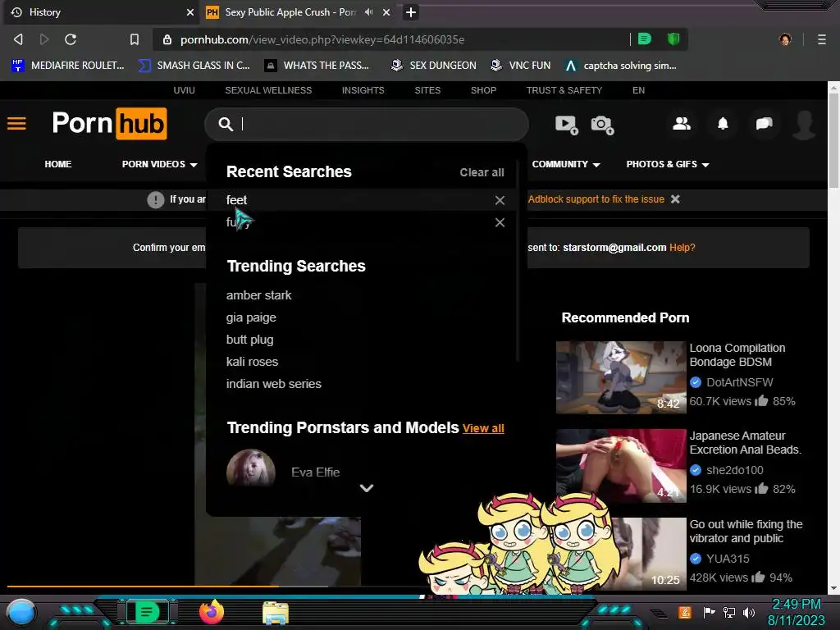Click the View all models link
The image size is (840, 630).
[x=483, y=428]
